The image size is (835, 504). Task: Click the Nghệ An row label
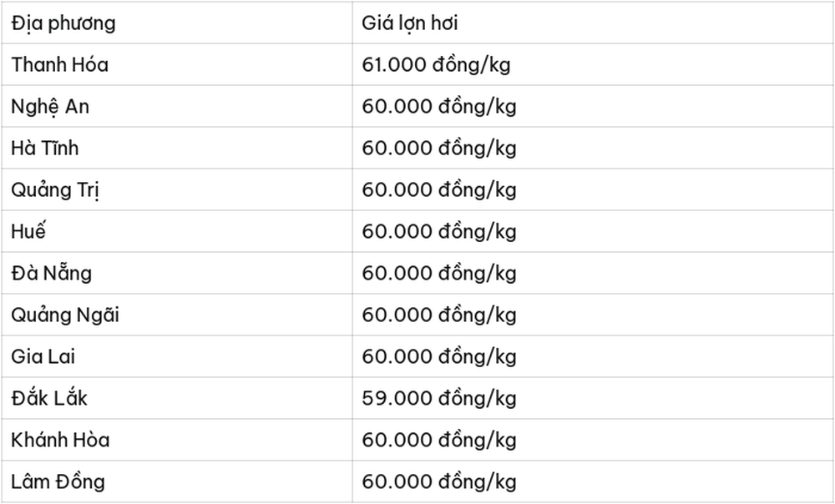177,107
